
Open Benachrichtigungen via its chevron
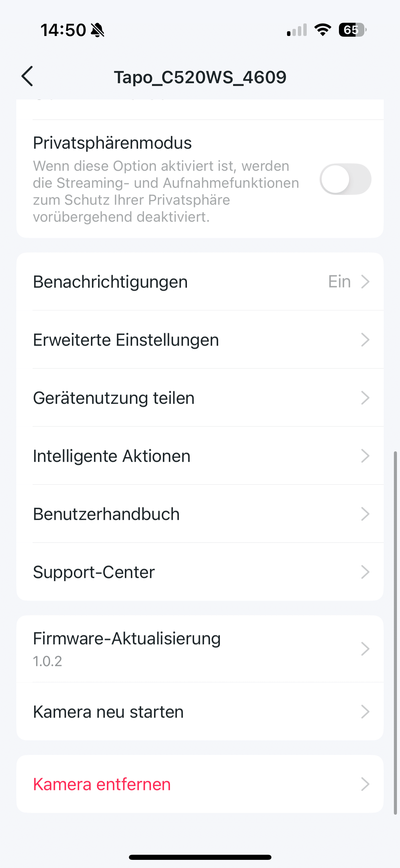pos(365,282)
